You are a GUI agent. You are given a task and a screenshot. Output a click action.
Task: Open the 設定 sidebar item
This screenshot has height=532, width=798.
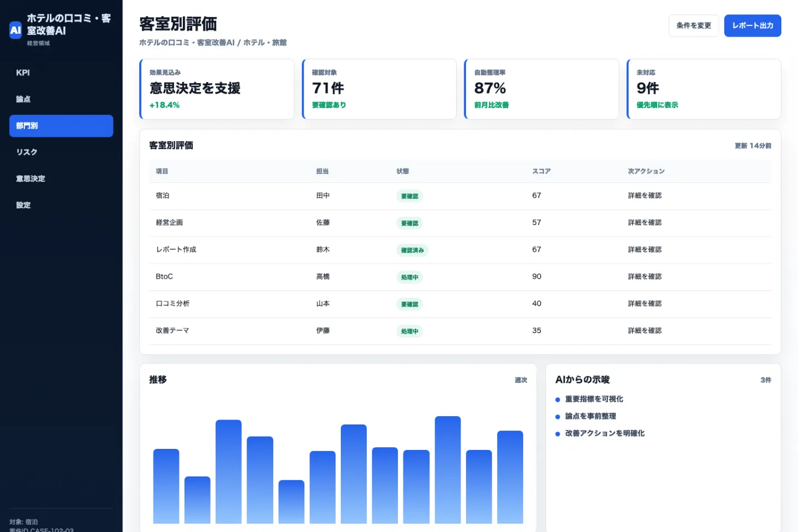point(61,205)
